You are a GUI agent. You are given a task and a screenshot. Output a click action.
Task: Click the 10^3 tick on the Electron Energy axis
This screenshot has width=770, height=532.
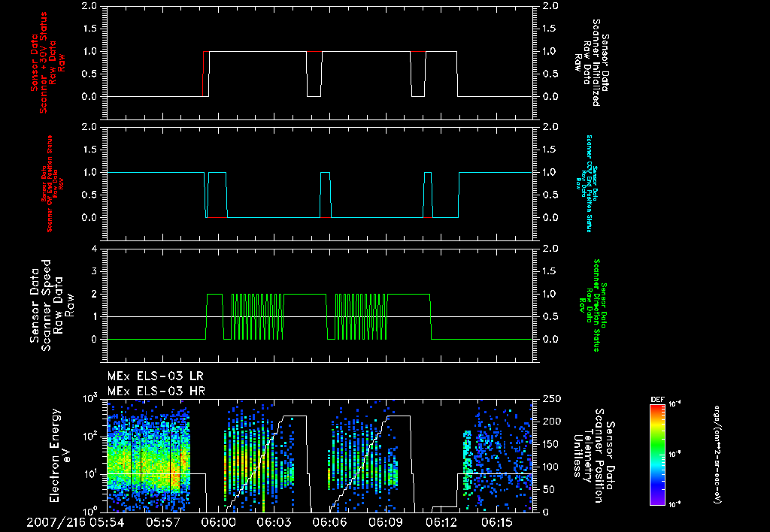pyautogui.click(x=90, y=398)
